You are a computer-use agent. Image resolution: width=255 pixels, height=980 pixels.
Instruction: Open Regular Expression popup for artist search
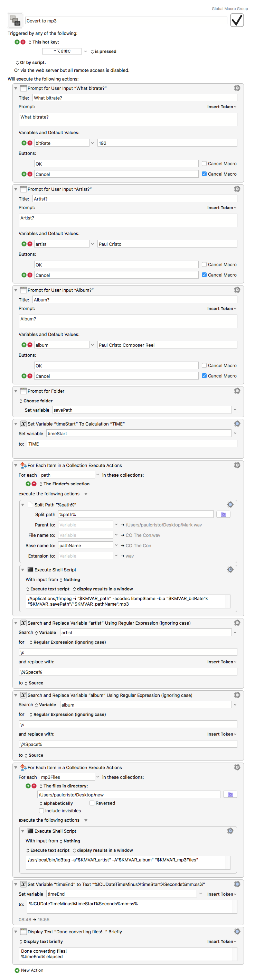(68, 642)
